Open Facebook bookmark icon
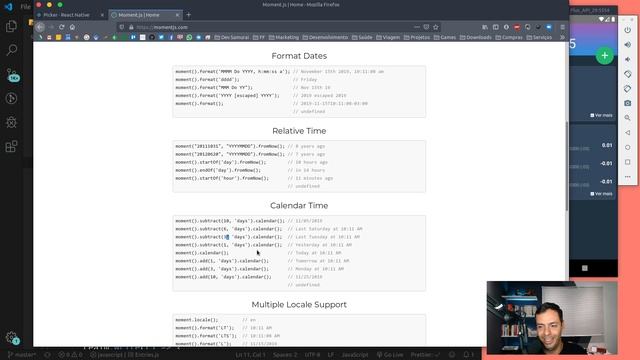The image size is (640, 360). pos(171,37)
